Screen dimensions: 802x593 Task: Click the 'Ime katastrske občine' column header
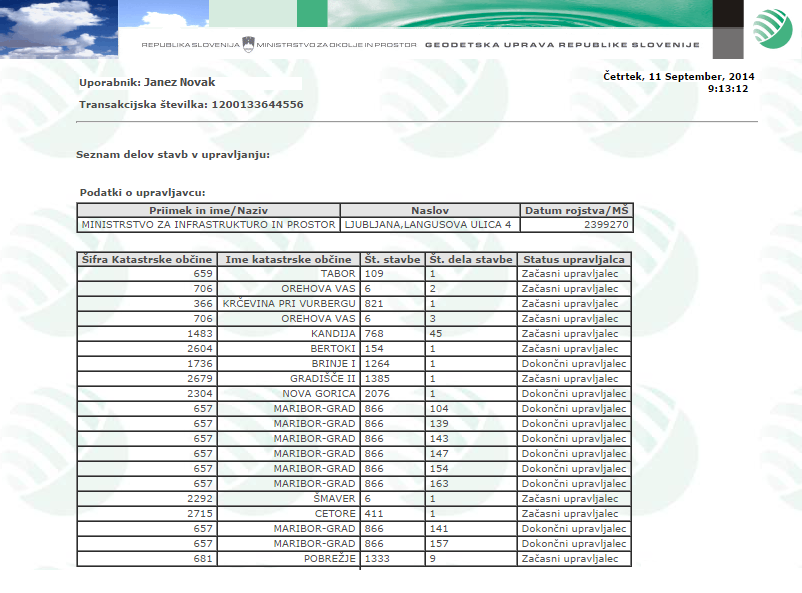tap(289, 259)
